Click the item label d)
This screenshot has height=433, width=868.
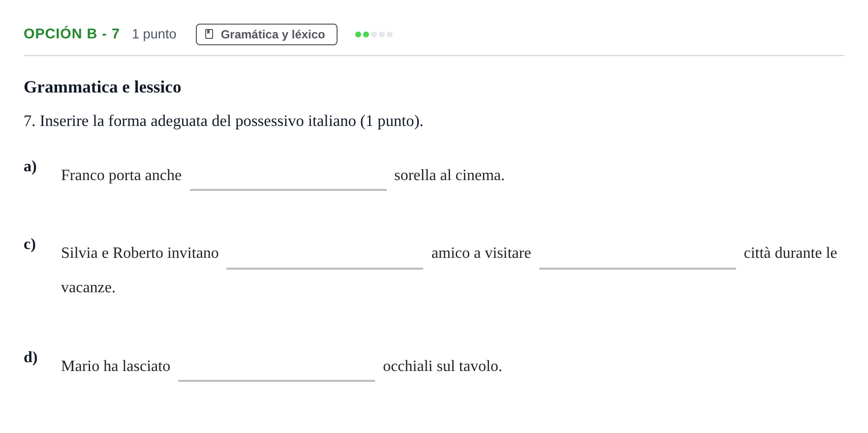click(x=31, y=357)
